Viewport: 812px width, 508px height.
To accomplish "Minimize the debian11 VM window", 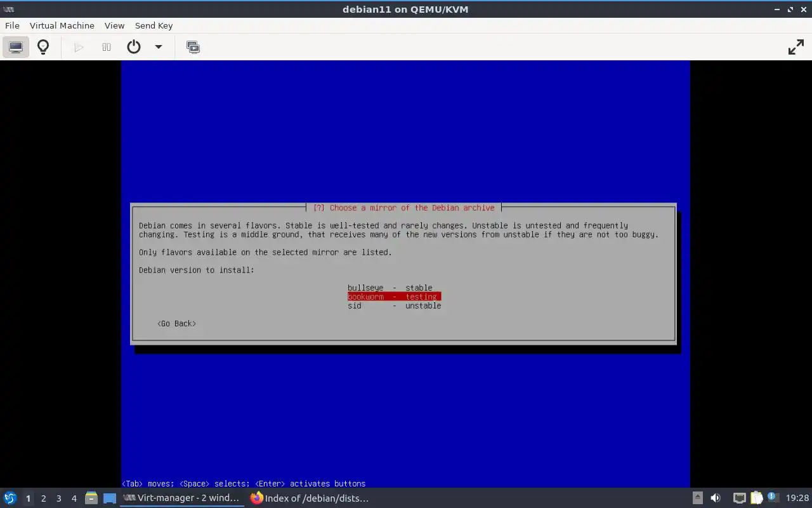I will [x=778, y=10].
